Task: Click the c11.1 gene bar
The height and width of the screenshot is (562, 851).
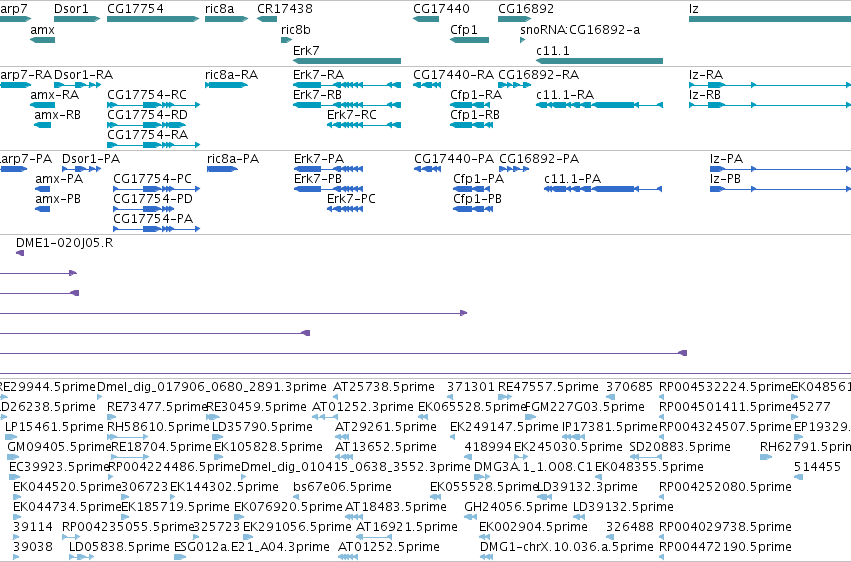Action: pyautogui.click(x=599, y=61)
